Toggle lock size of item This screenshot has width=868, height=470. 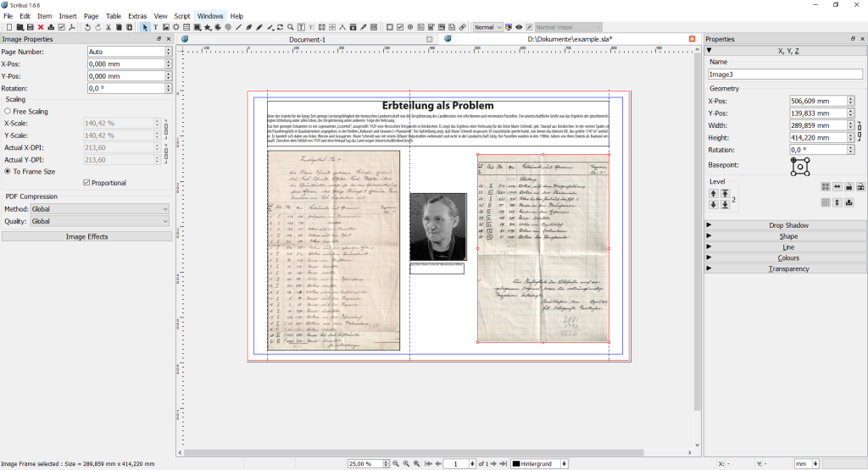click(x=861, y=187)
